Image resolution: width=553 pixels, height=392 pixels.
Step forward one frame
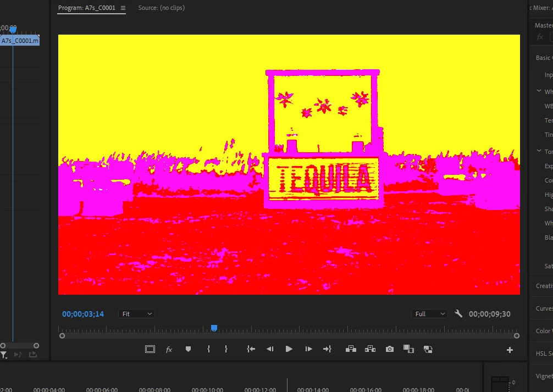(308, 349)
